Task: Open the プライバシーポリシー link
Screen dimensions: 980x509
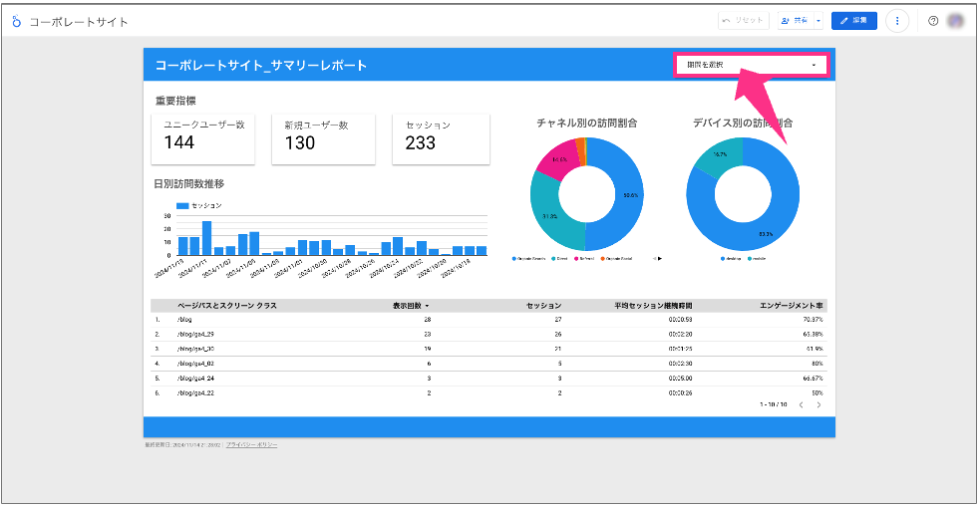Action: (251, 445)
